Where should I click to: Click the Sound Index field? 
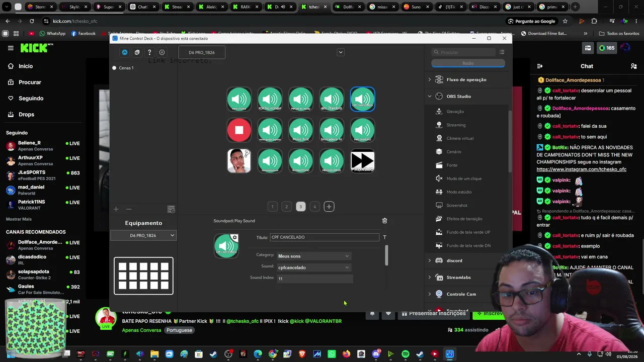pos(315,279)
